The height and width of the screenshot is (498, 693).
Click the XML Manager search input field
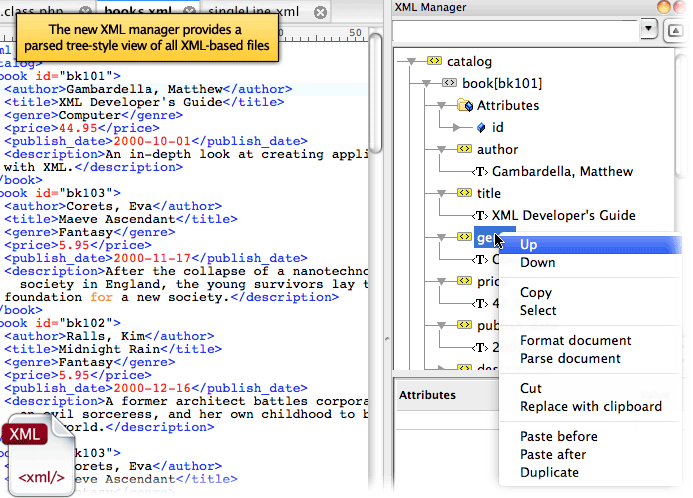click(x=515, y=31)
